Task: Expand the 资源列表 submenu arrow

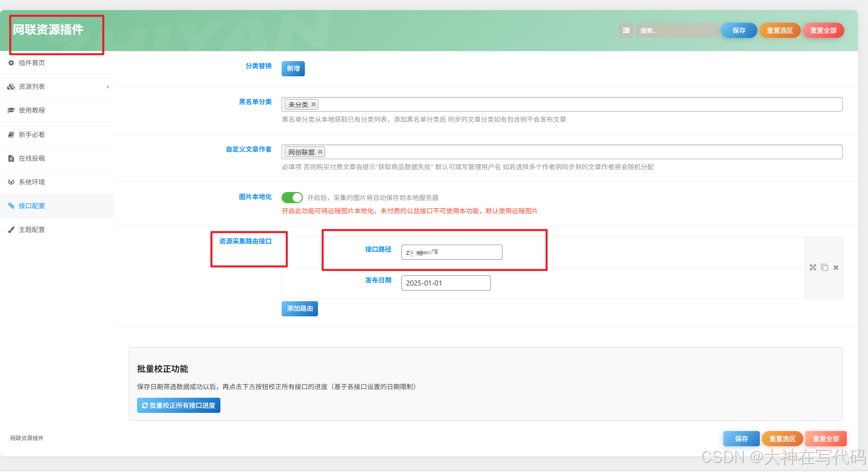Action: (108, 87)
